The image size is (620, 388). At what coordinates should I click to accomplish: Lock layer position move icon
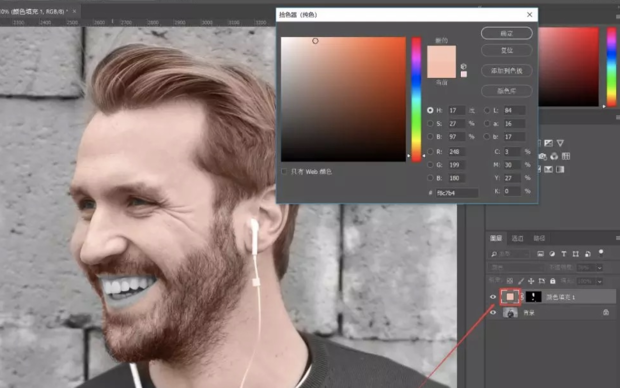point(531,281)
